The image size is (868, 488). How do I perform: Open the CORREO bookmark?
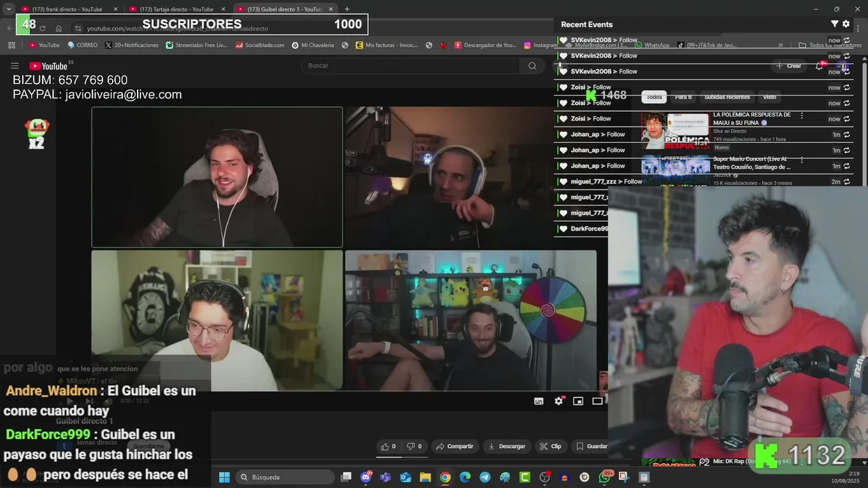[x=83, y=45]
